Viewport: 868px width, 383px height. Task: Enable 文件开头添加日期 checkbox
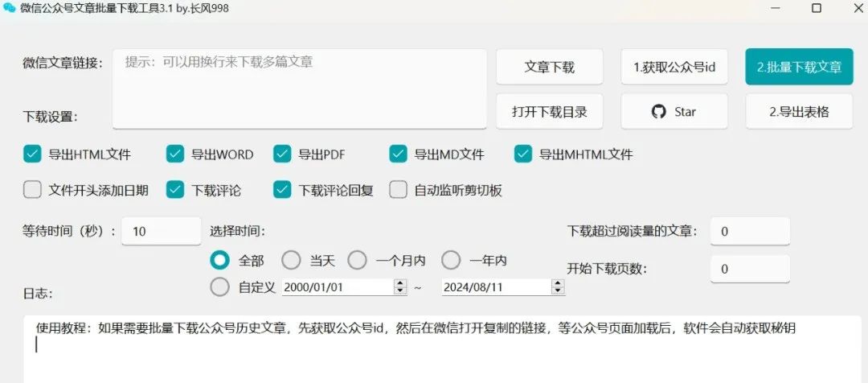coord(32,190)
